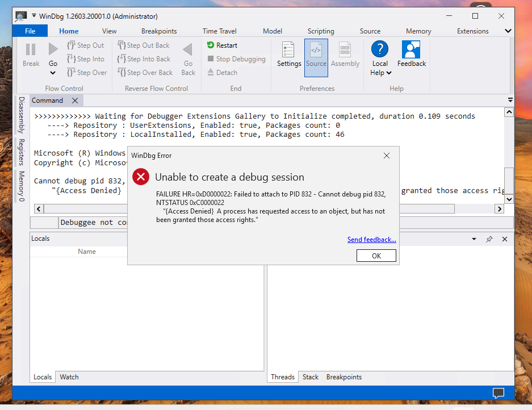Click Step Out in Flow Control

coord(86,45)
